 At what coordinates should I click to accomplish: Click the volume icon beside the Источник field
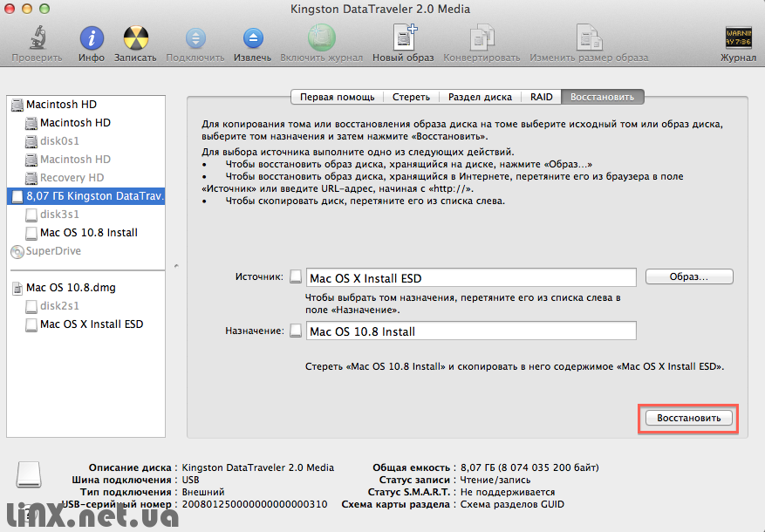[x=295, y=276]
